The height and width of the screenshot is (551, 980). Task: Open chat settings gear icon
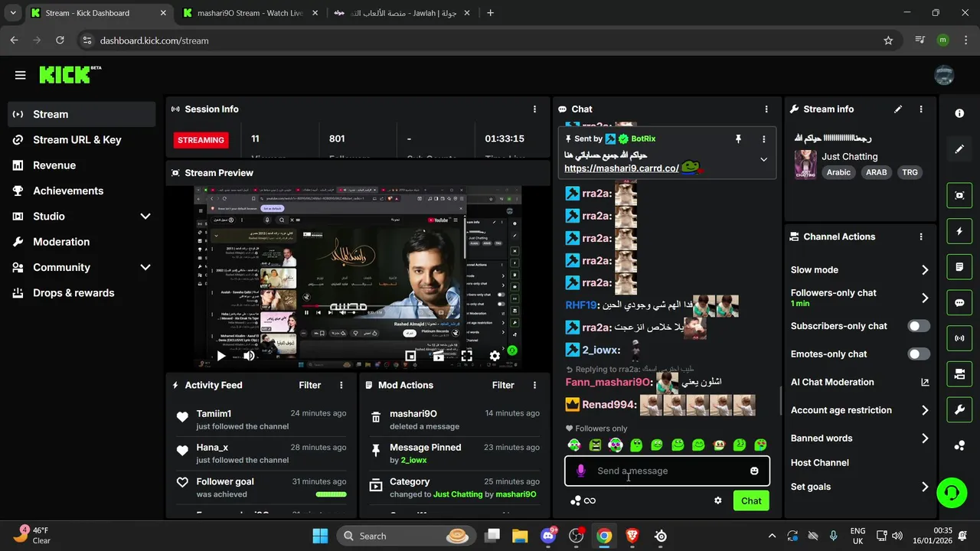(x=718, y=500)
